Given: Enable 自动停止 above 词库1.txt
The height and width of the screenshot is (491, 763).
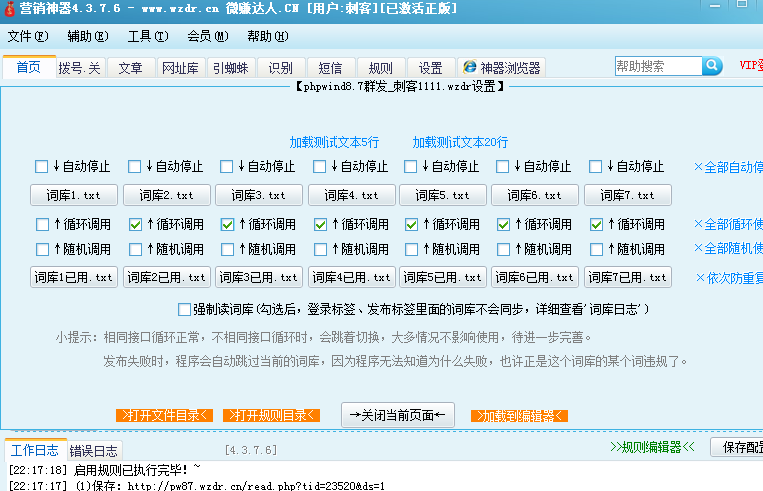Looking at the screenshot, I should tap(42, 167).
